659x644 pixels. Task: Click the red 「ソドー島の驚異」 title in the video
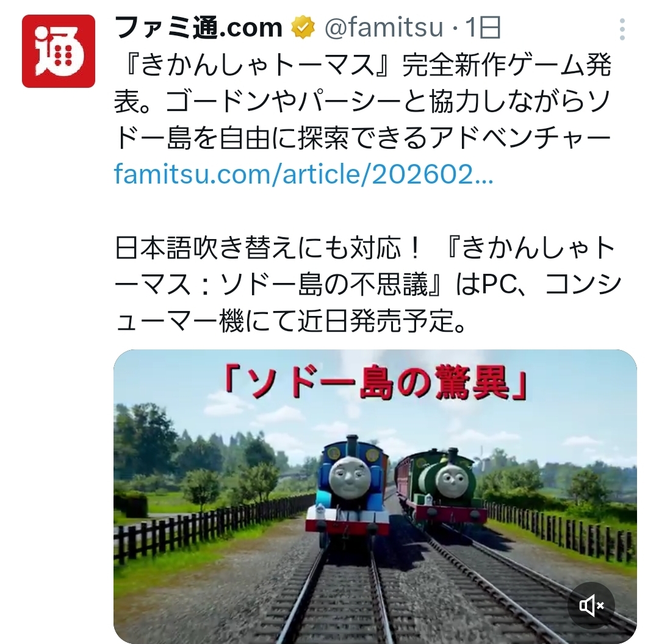click(x=375, y=383)
